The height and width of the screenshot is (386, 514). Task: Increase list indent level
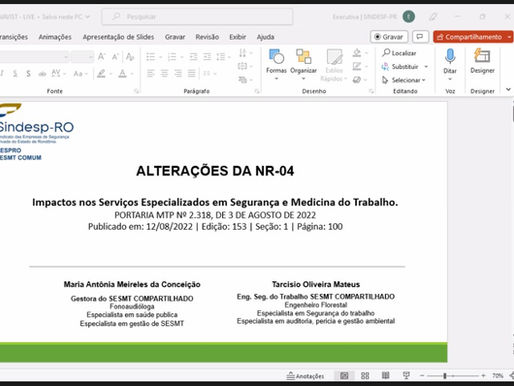(x=207, y=57)
